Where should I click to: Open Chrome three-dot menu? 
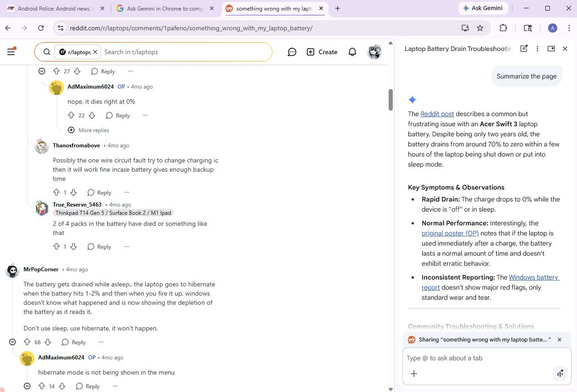[569, 28]
